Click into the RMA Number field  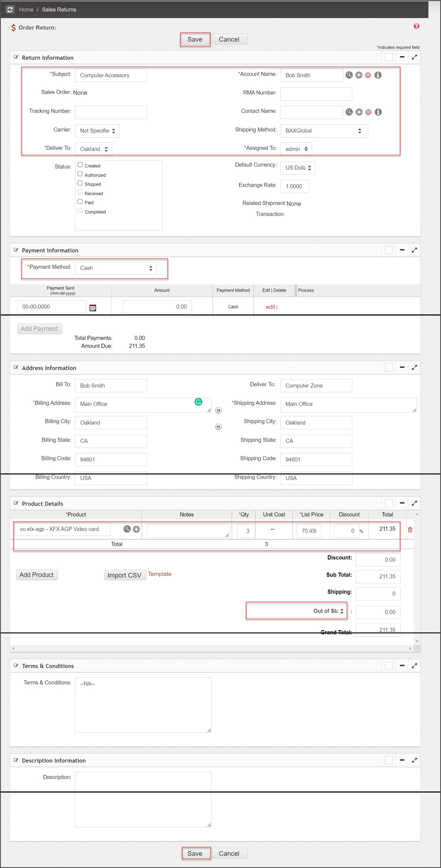tap(316, 94)
